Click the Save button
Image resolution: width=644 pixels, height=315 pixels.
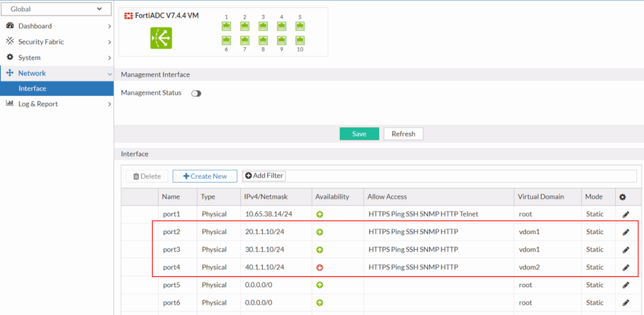tap(359, 134)
